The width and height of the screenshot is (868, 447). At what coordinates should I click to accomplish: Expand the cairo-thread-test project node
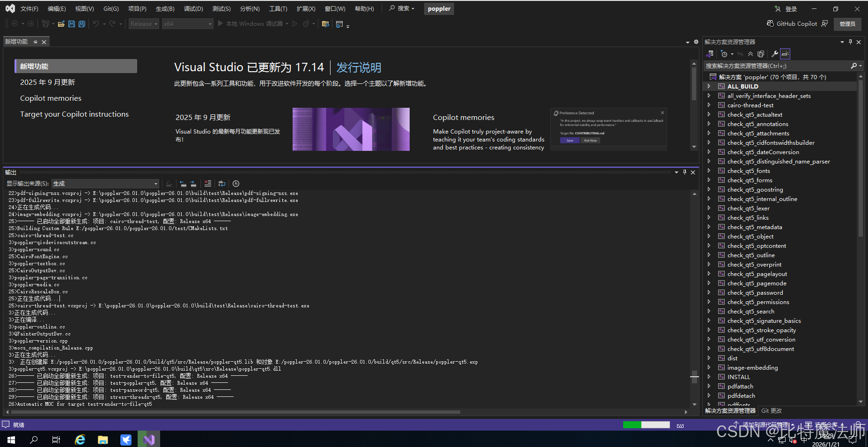(709, 105)
